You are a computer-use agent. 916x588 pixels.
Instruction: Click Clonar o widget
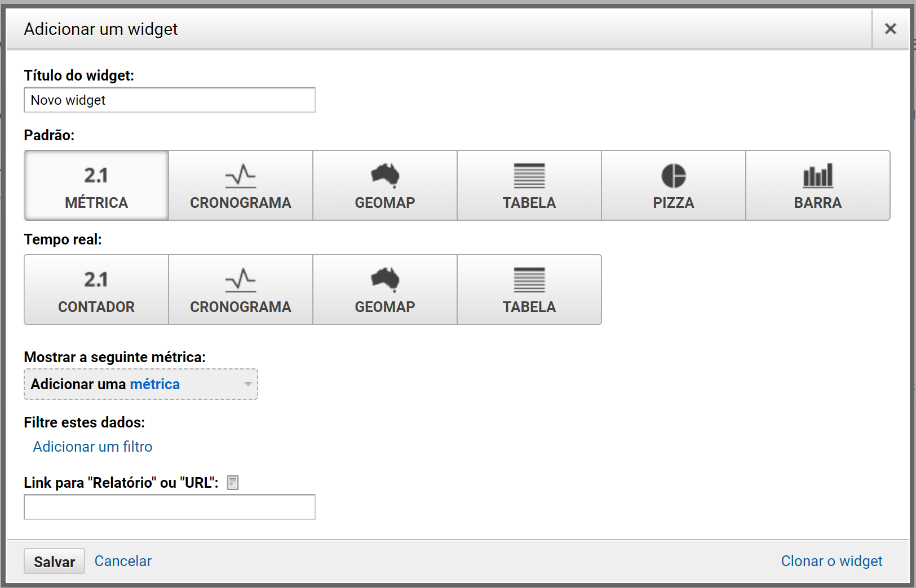(x=831, y=561)
